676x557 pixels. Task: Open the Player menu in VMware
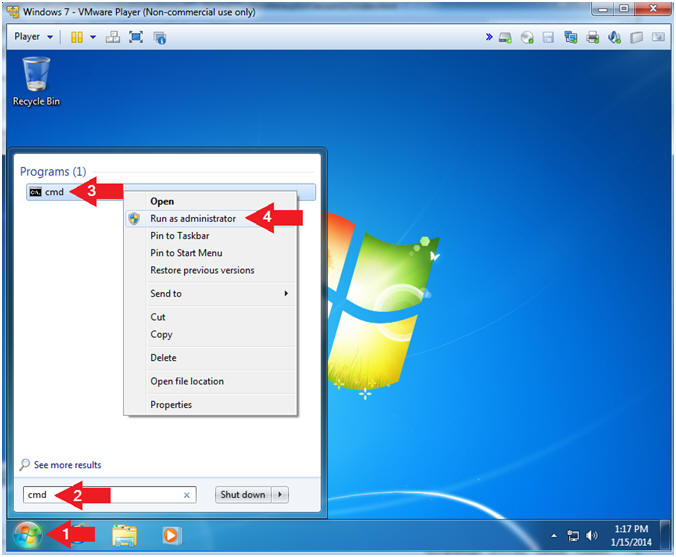point(33,37)
